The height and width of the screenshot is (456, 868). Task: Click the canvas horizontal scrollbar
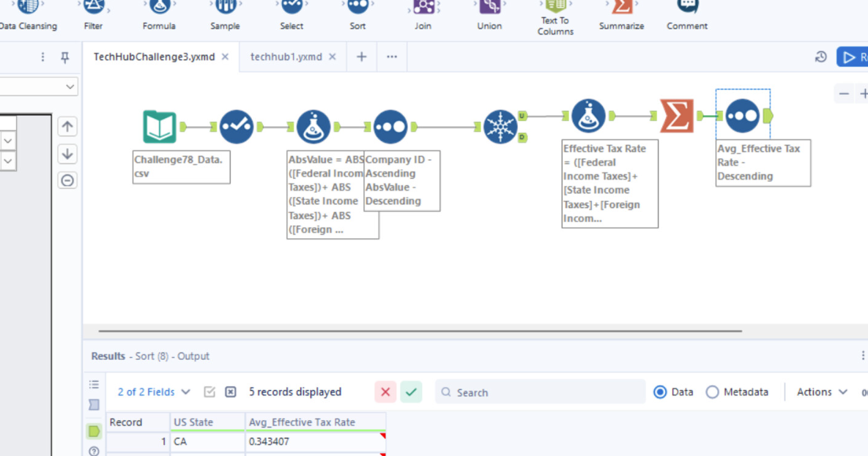(420, 331)
